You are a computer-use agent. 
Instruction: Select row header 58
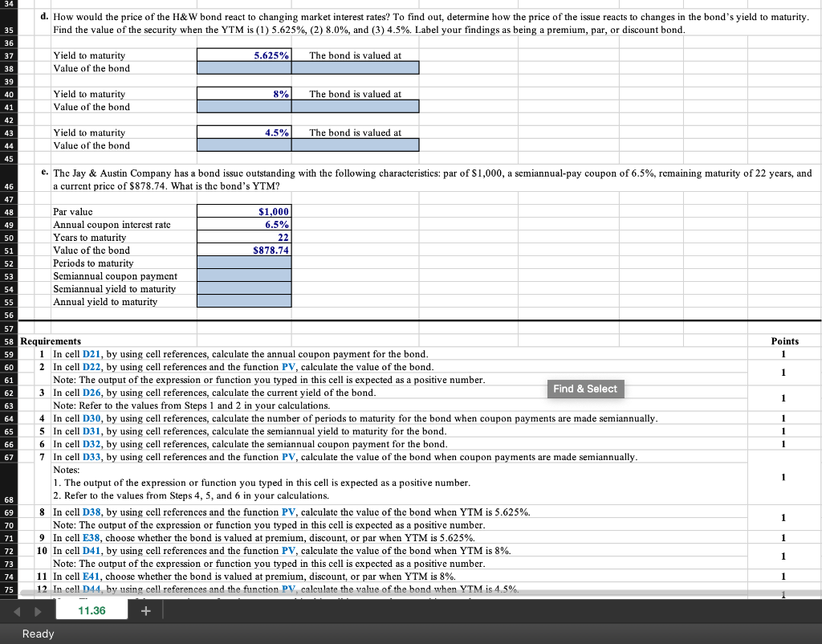(x=9, y=341)
